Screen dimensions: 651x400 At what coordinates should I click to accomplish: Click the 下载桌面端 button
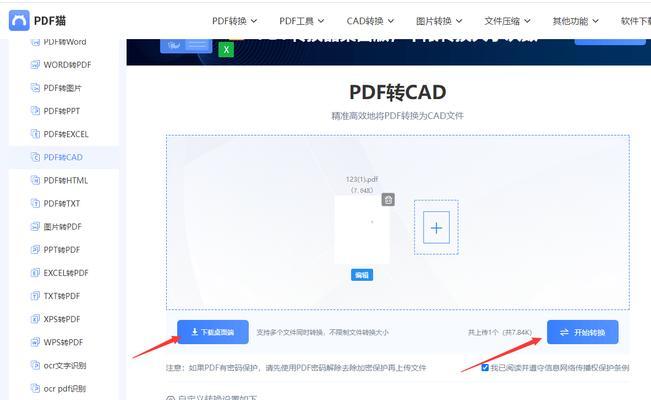click(x=213, y=332)
